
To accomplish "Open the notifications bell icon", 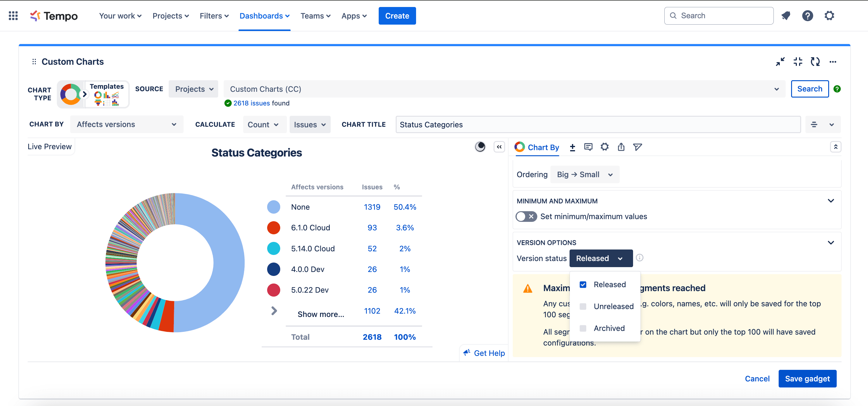I will [x=786, y=16].
